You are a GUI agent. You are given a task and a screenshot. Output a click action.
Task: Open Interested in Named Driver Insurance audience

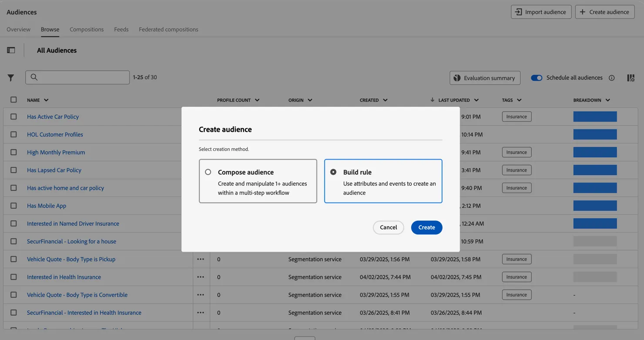[73, 223]
